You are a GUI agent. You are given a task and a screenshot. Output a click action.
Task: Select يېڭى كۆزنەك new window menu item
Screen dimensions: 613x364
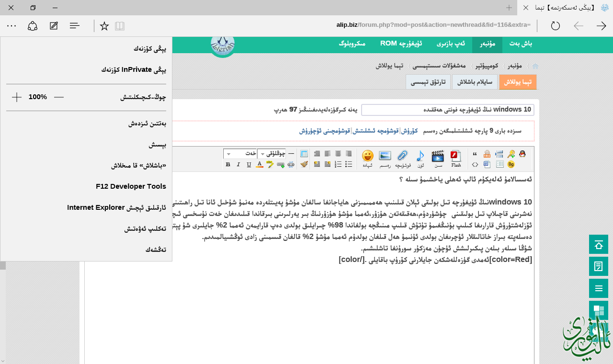(86, 48)
